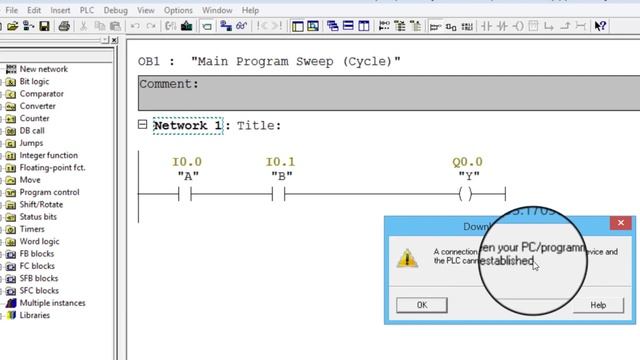640x360 pixels.
Task: Click Help in the Download dialog
Action: point(598,305)
